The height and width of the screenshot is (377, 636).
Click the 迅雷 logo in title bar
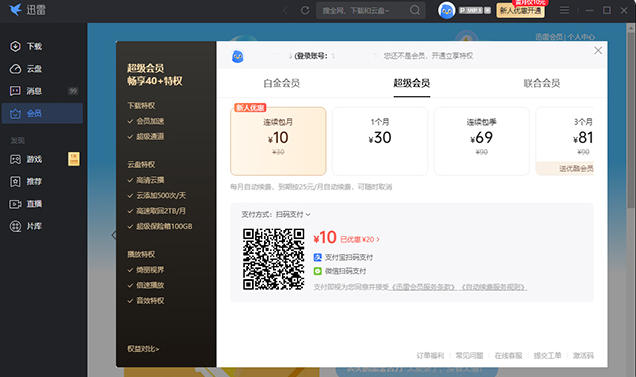pos(27,10)
